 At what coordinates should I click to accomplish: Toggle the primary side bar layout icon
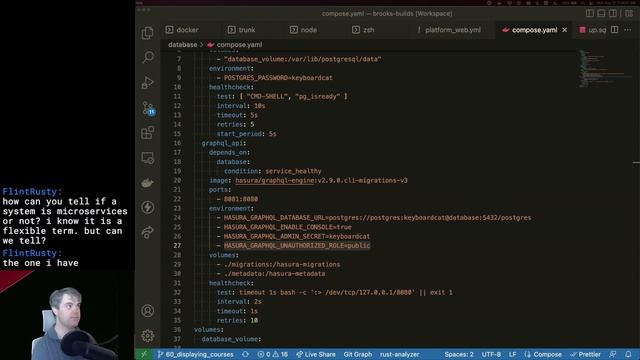[x=590, y=13]
